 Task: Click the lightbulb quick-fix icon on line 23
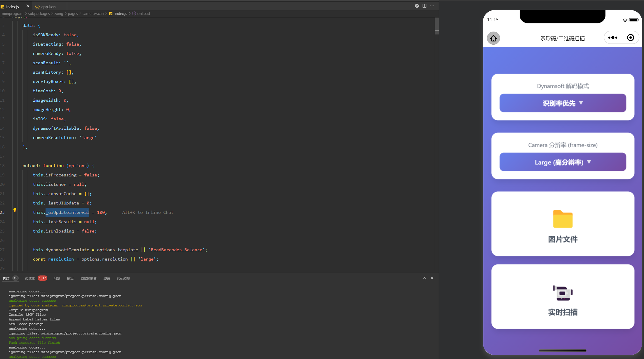(15, 210)
